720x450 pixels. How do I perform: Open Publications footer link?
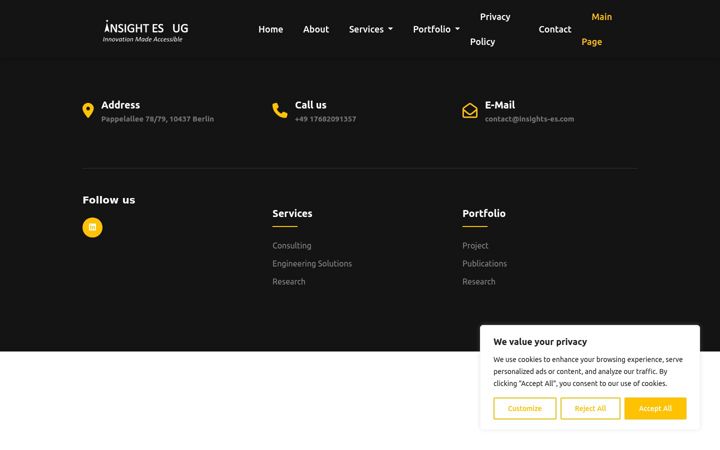(484, 264)
